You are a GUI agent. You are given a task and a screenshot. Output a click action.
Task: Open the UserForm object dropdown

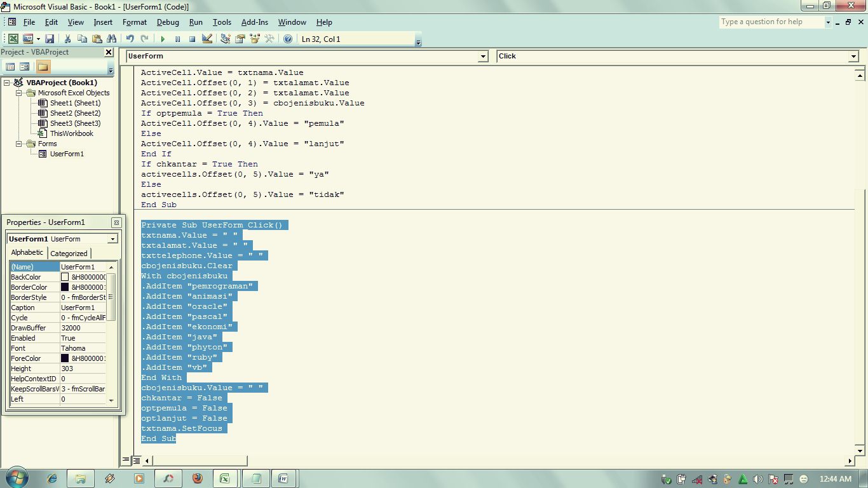point(482,56)
